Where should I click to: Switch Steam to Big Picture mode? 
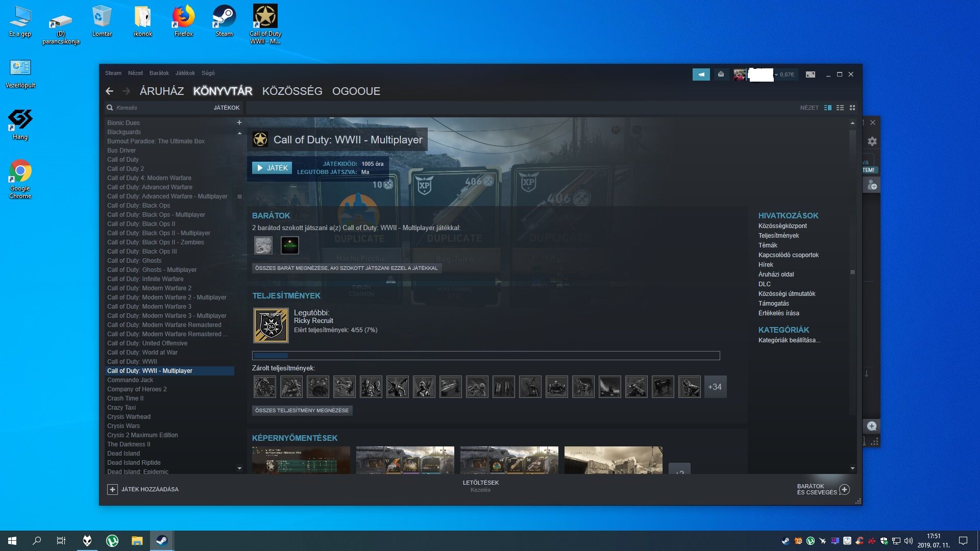click(811, 74)
